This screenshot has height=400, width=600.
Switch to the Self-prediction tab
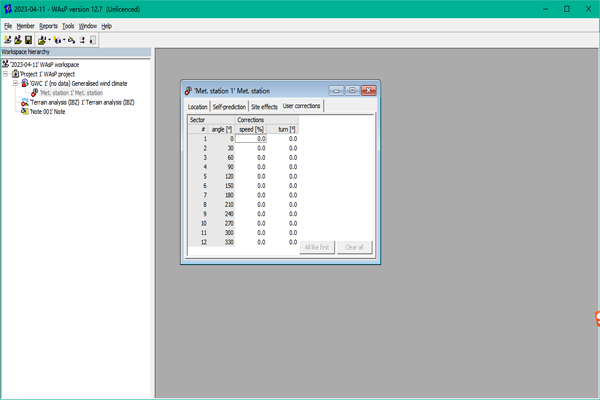pyautogui.click(x=229, y=107)
